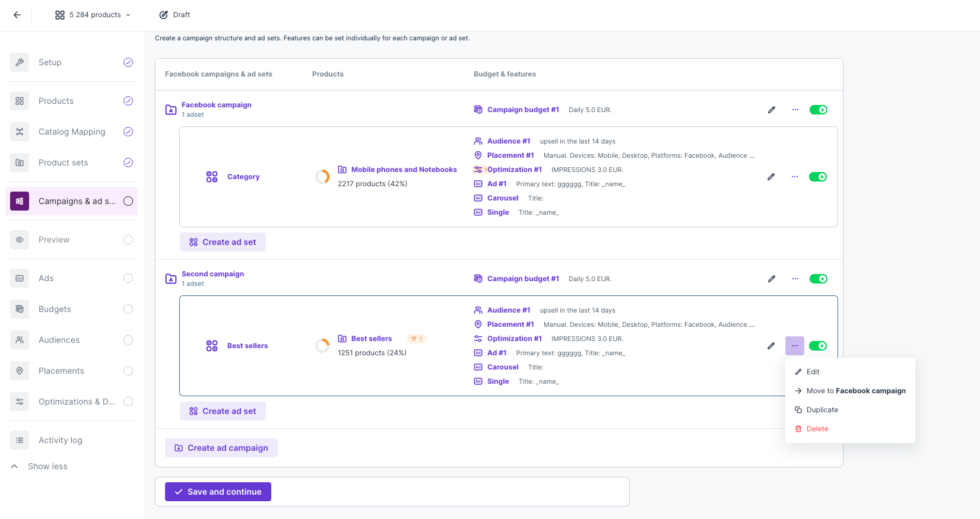Click the Placements pin icon in sidebar
Screen dimensions: 980x519
(x=20, y=371)
